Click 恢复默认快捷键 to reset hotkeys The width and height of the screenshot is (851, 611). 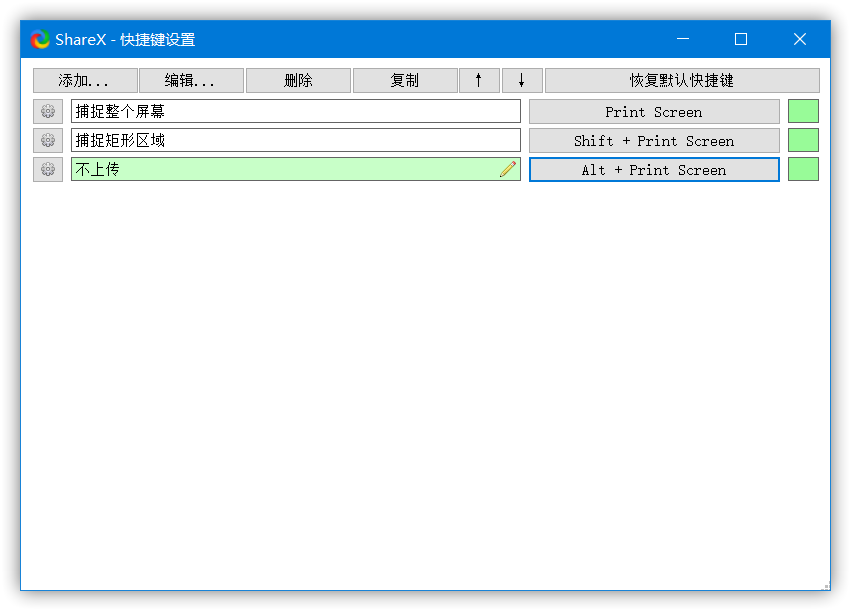(x=682, y=80)
